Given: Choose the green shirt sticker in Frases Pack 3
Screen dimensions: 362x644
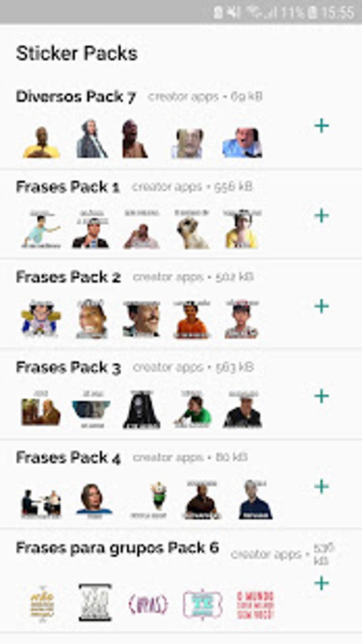Looking at the screenshot, I should pos(192,409).
